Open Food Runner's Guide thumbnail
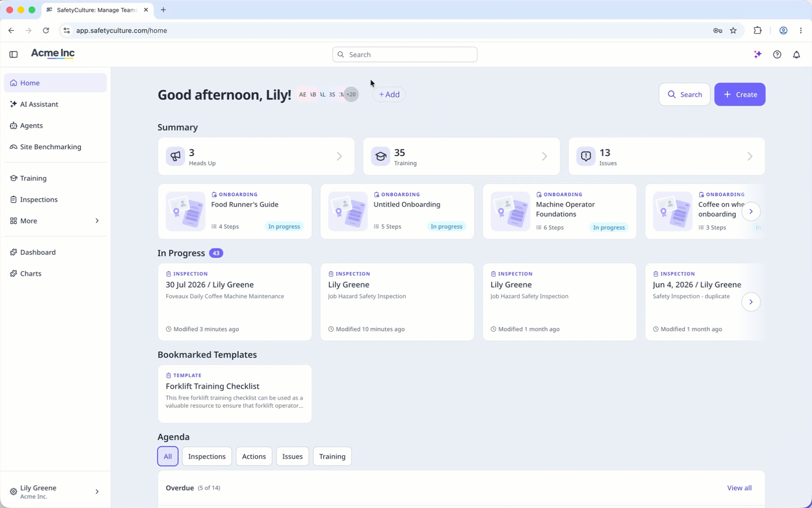Screen dimensions: 812x508 [x=186, y=211]
